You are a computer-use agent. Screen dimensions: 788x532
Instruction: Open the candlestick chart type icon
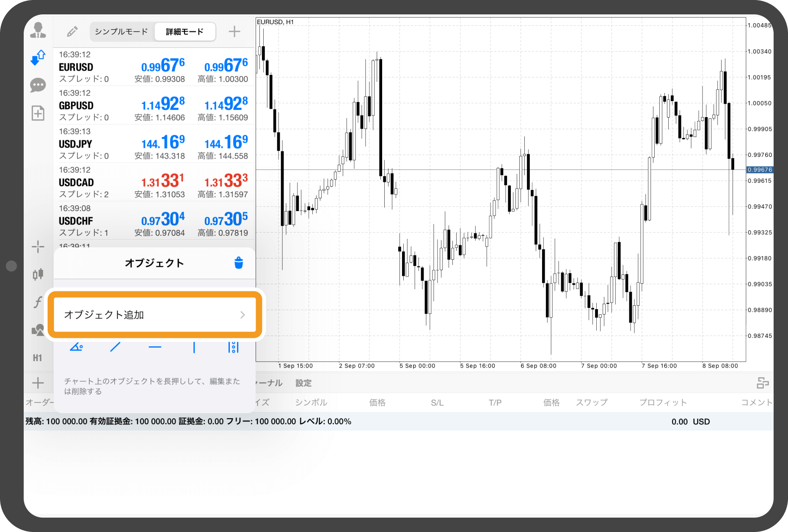tap(38, 274)
